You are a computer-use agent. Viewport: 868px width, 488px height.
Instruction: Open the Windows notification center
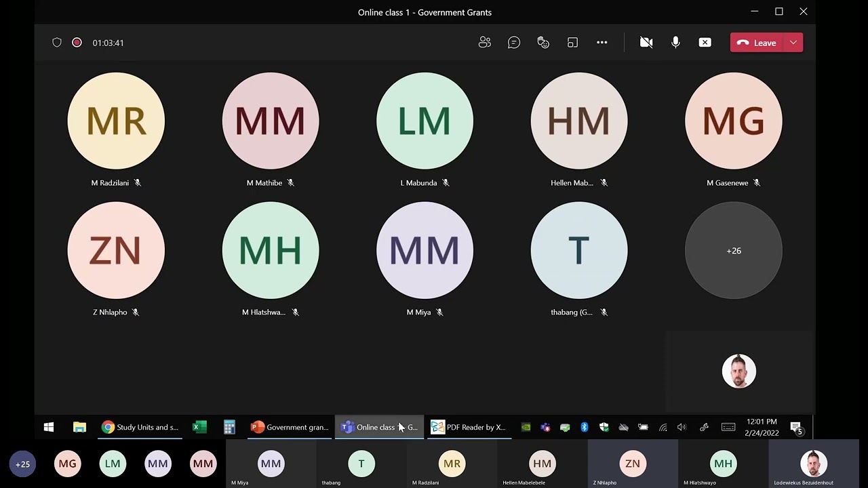(796, 427)
